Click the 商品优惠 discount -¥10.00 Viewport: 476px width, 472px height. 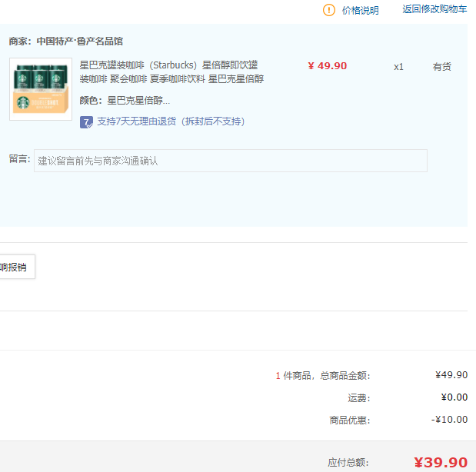(449, 420)
